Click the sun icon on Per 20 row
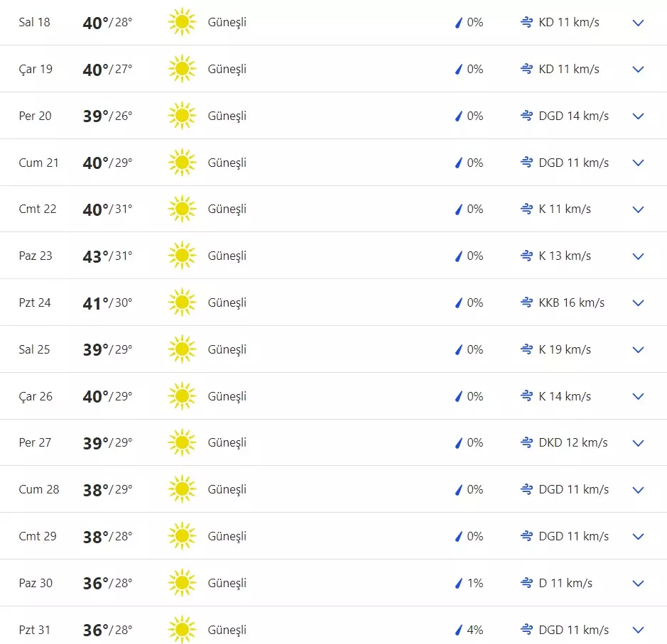The image size is (667, 644). [182, 116]
